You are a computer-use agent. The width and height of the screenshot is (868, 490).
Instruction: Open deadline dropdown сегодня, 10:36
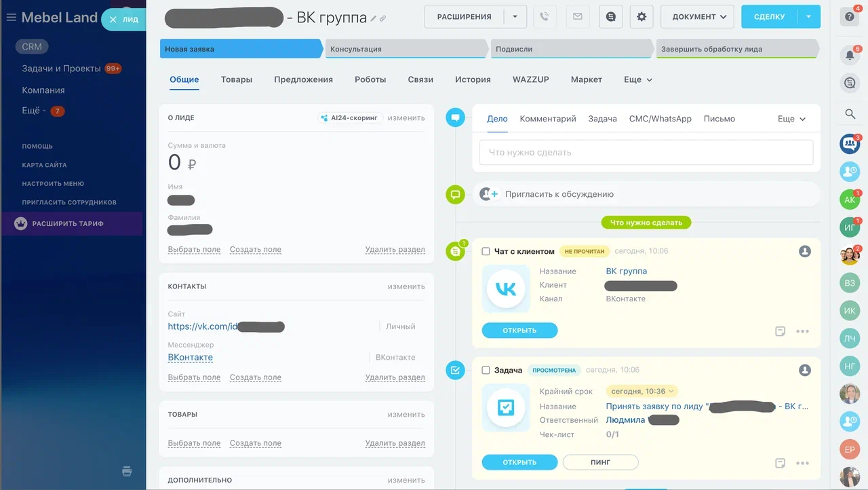tap(642, 392)
